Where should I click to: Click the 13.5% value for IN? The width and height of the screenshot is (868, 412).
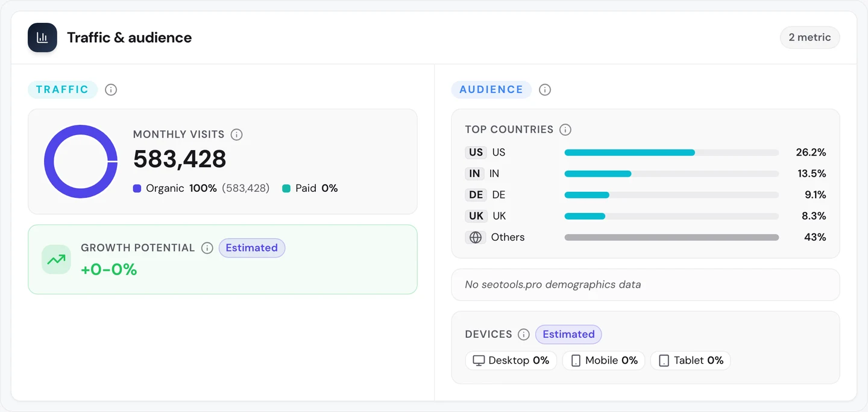811,174
